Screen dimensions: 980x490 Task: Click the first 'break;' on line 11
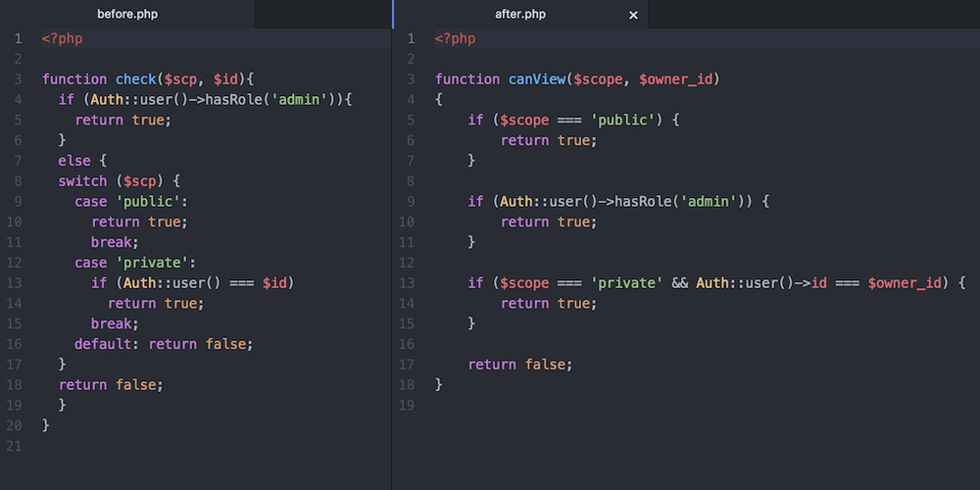coord(115,242)
